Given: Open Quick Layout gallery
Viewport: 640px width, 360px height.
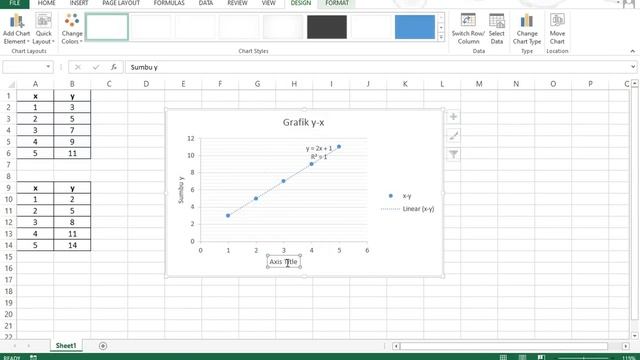Looking at the screenshot, I should pyautogui.click(x=43, y=29).
